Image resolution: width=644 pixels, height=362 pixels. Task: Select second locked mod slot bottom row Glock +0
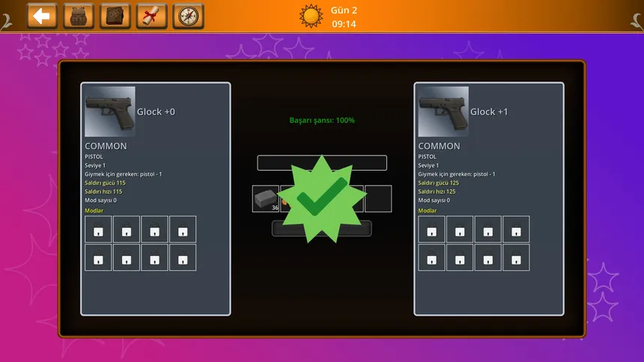(127, 257)
